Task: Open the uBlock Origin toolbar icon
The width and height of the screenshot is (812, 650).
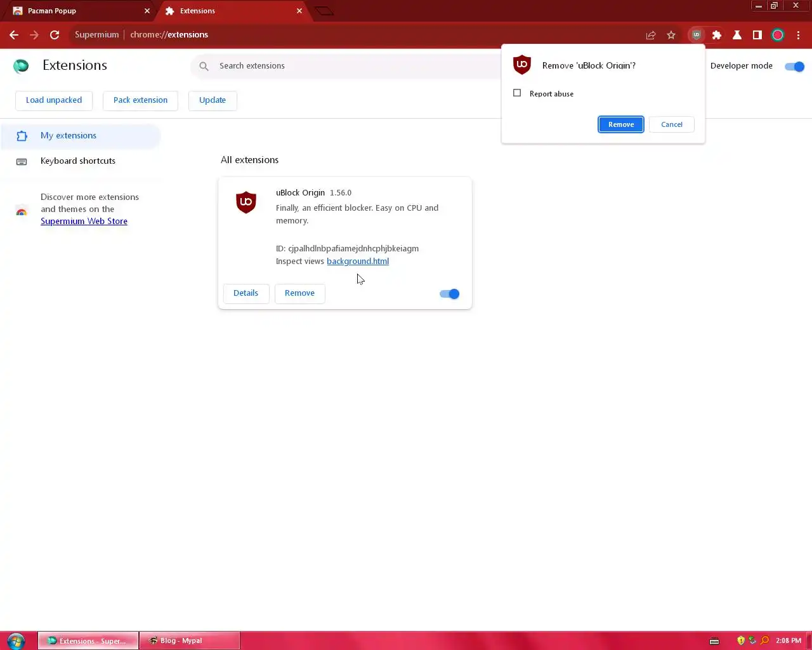Action: click(x=697, y=35)
